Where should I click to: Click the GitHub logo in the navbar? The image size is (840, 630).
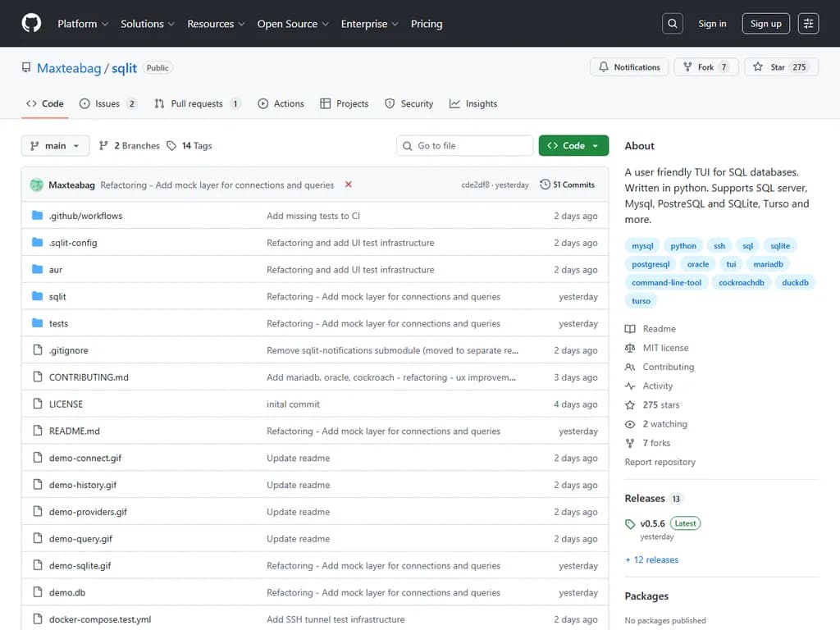pyautogui.click(x=30, y=23)
